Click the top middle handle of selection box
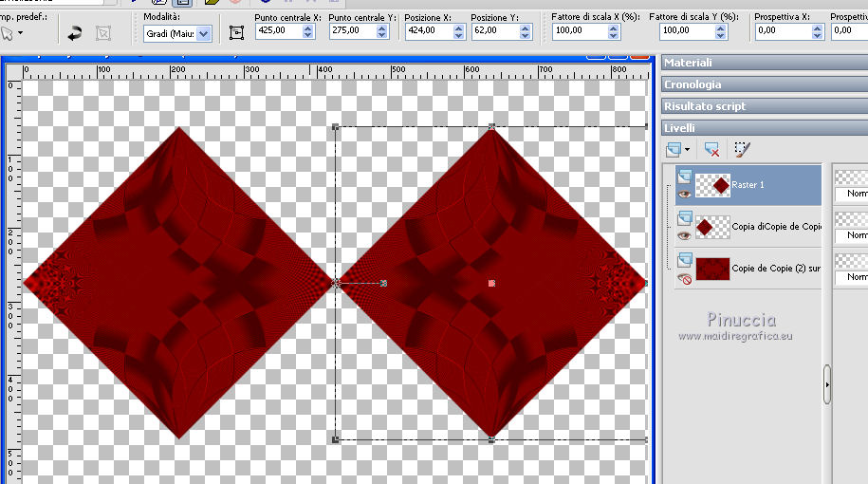The width and height of the screenshot is (868, 484). [491, 127]
